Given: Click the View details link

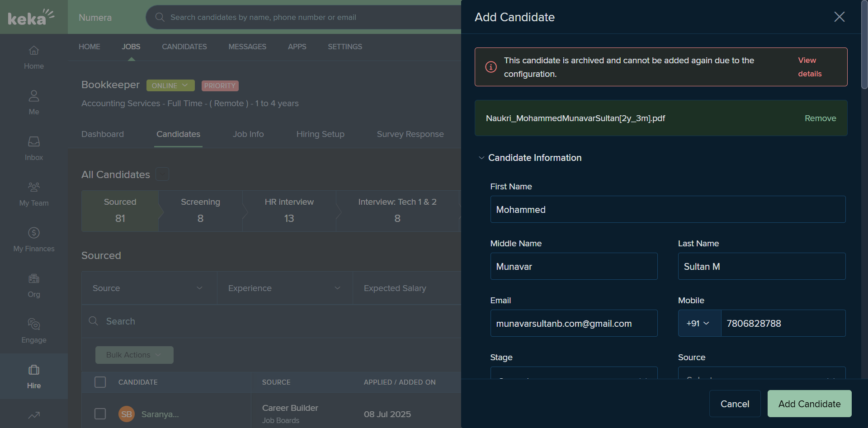Looking at the screenshot, I should coord(810,67).
